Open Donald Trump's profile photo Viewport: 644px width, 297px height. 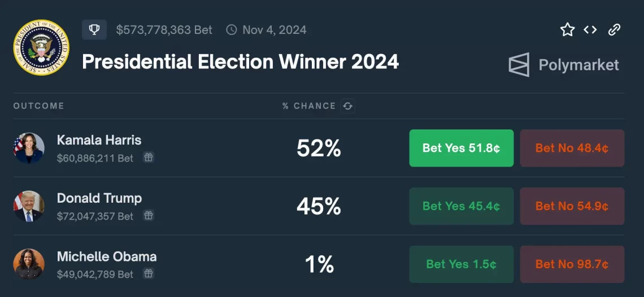(29, 206)
